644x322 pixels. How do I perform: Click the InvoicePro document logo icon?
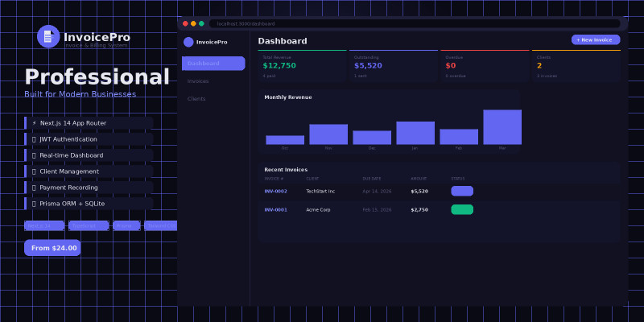pos(48,36)
